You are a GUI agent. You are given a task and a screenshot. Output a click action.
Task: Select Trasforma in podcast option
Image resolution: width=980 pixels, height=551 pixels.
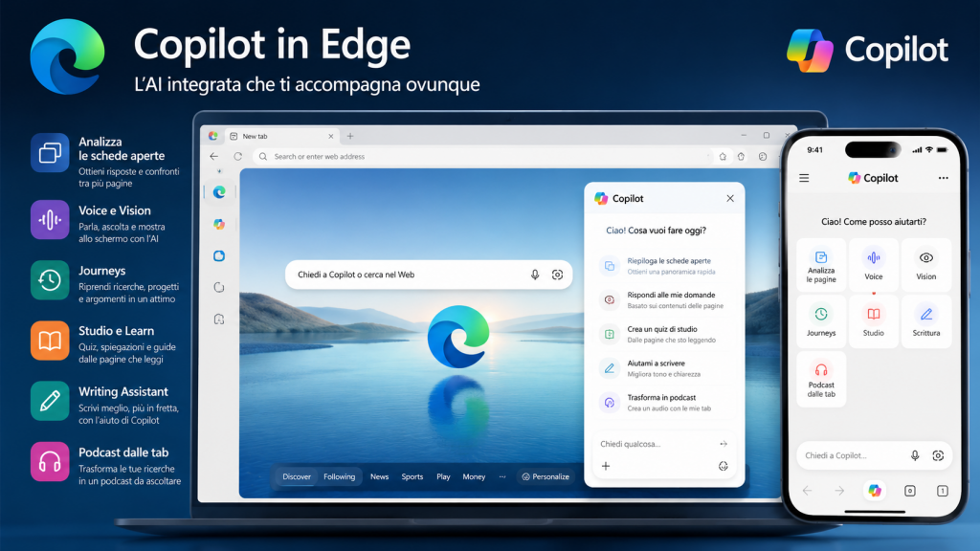point(664,403)
